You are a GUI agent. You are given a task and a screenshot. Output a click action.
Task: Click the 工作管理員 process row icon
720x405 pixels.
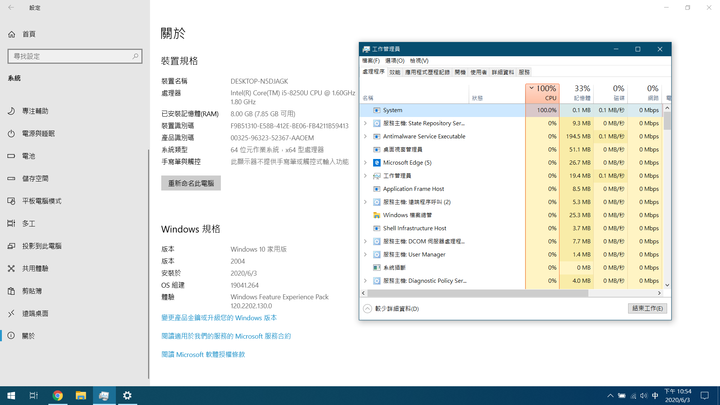377,176
